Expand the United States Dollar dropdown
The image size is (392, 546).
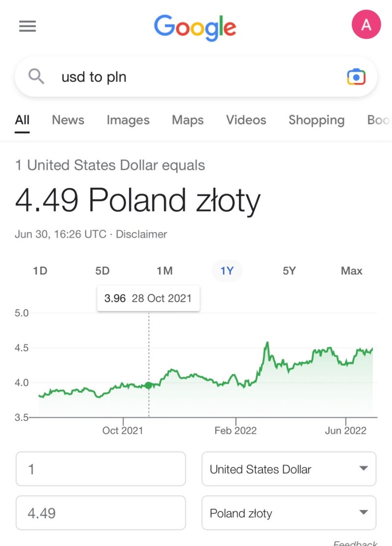coord(289,469)
